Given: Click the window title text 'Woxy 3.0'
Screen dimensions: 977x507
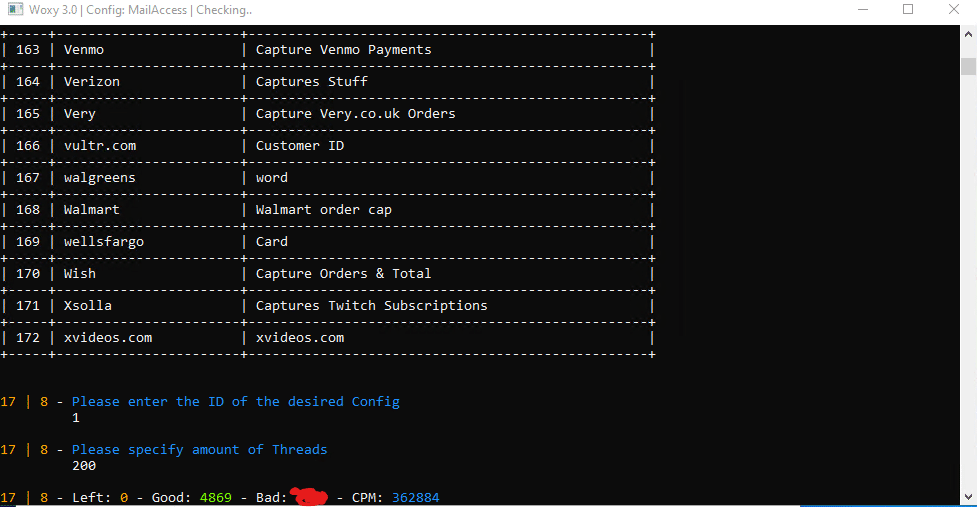Looking at the screenshot, I should pyautogui.click(x=53, y=10).
